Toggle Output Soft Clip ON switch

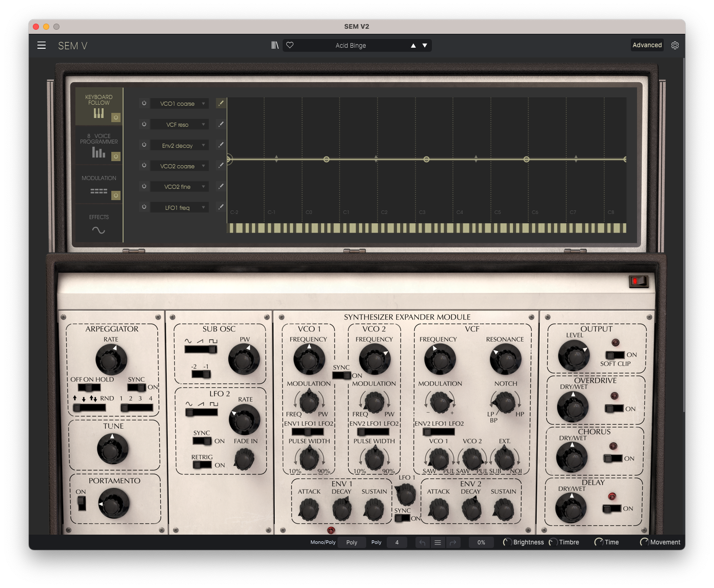615,355
